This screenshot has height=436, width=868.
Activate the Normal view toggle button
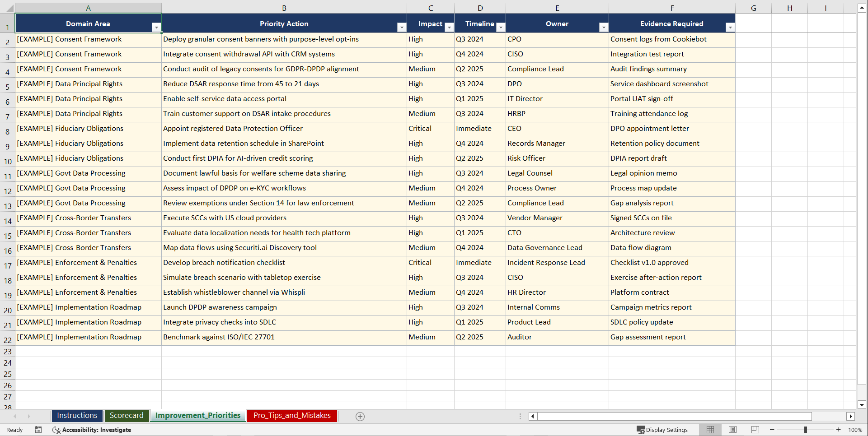710,430
